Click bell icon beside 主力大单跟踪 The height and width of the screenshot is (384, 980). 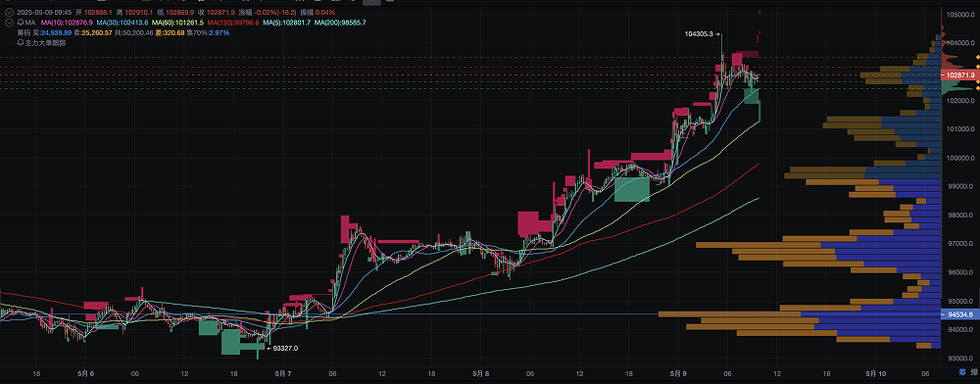(x=20, y=43)
